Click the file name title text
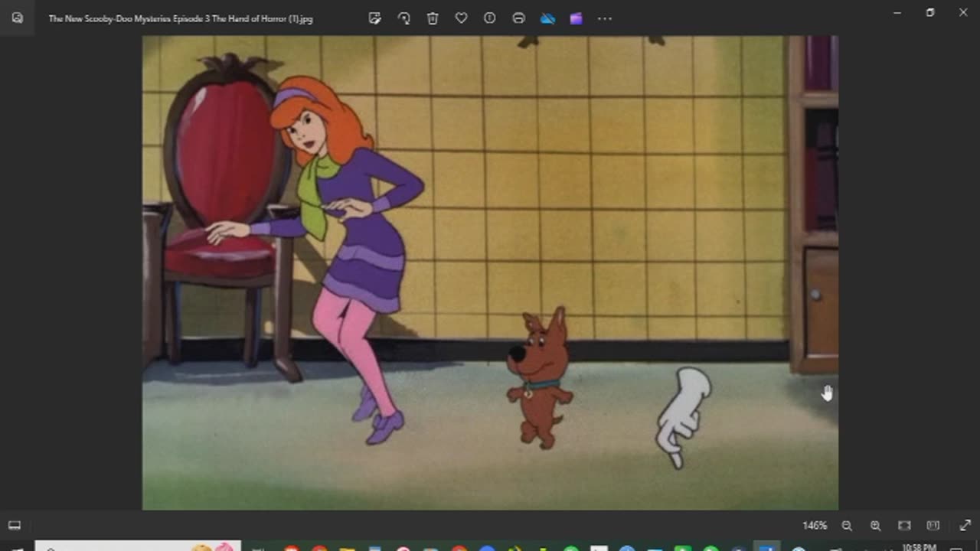Screen dimensions: 980x551 point(181,18)
